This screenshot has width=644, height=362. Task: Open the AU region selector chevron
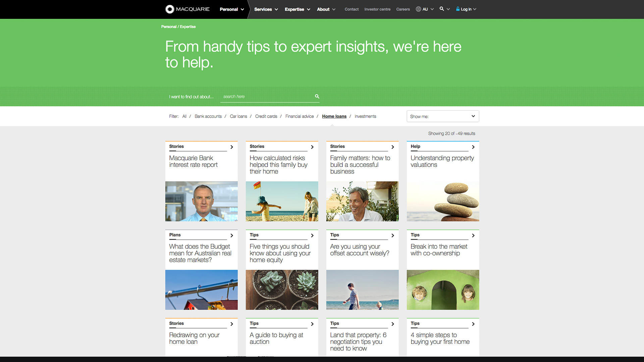click(432, 9)
